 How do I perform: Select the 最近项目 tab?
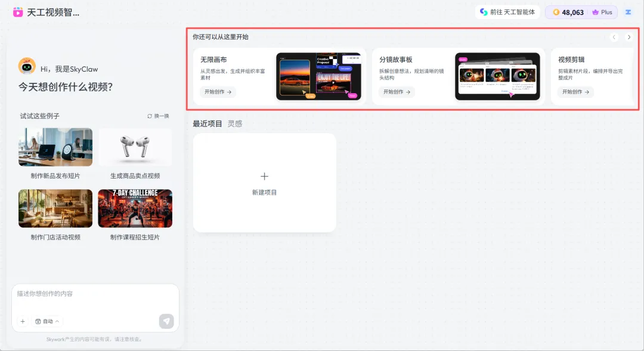coord(208,124)
